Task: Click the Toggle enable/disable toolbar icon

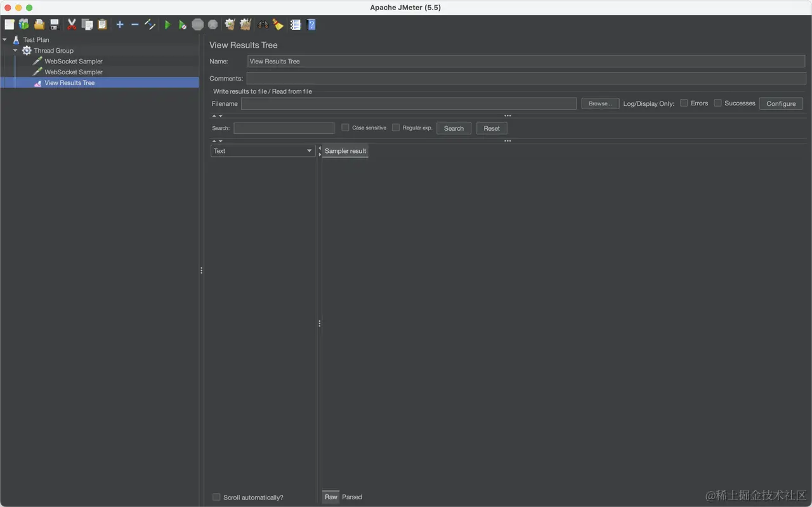Action: pos(150,25)
